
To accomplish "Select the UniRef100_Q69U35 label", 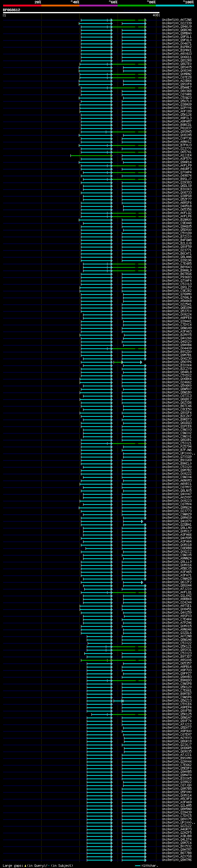I will tap(177, 751).
